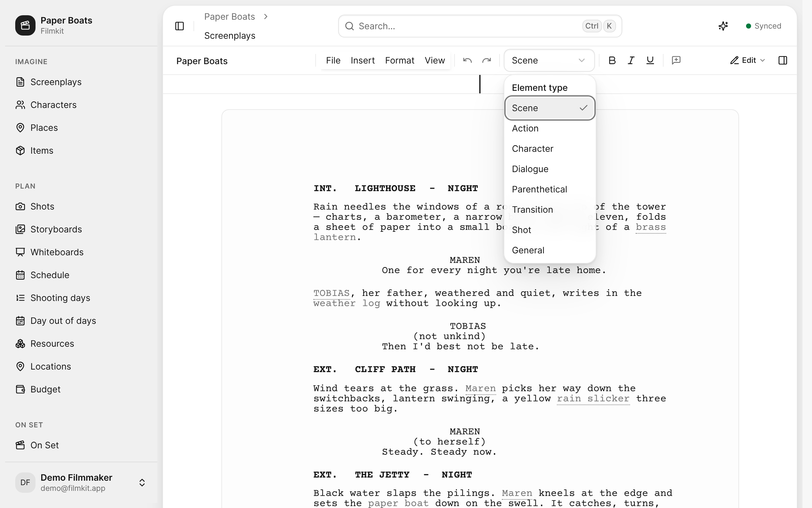Toggle italic formatting
Screen dimensions: 812x508
click(631, 60)
